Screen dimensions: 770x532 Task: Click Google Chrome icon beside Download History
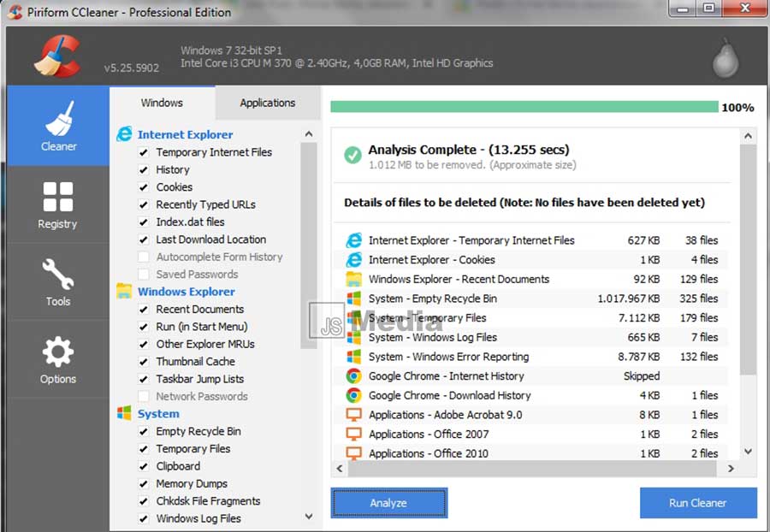tap(353, 395)
